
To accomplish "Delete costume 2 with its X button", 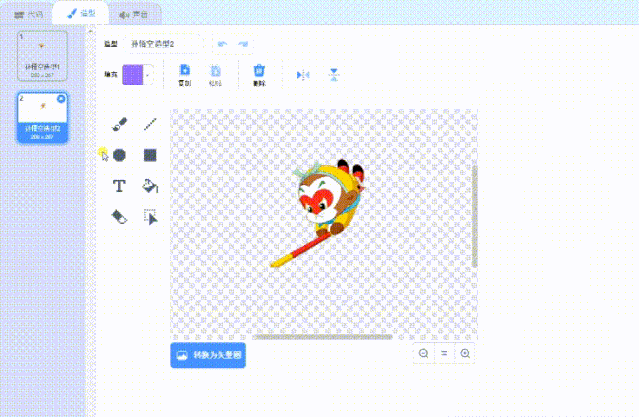I will [61, 99].
